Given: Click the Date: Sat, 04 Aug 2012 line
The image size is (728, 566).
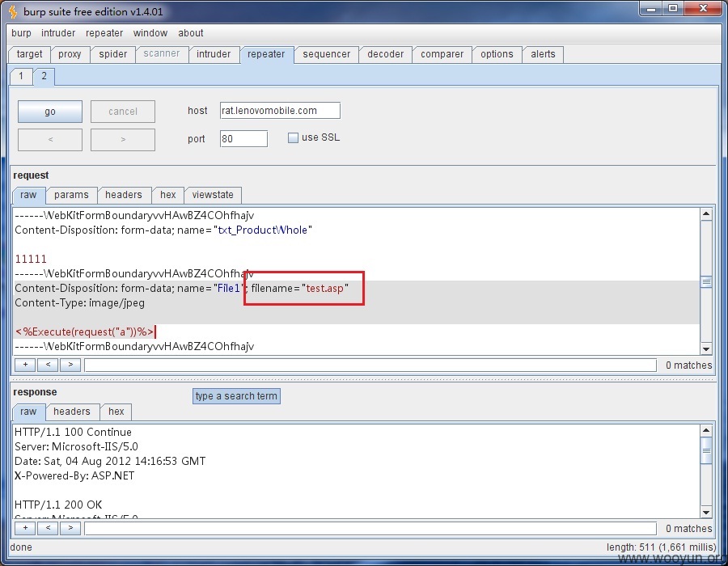Looking at the screenshot, I should click(110, 461).
